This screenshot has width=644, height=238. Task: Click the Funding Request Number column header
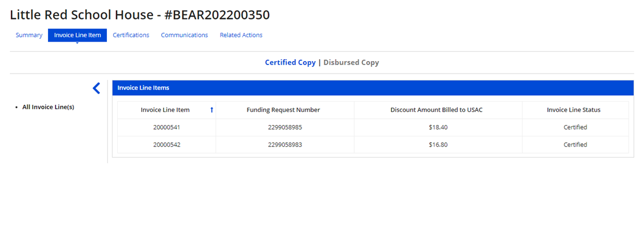click(283, 110)
